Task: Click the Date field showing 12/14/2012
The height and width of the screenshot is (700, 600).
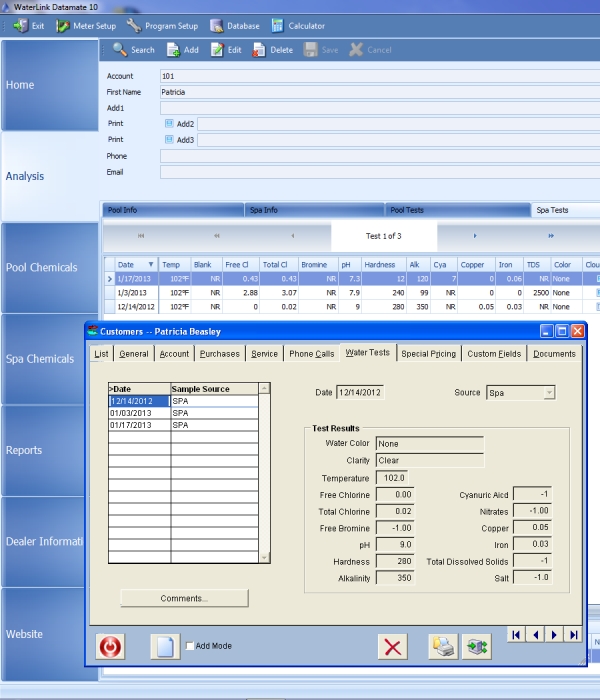Action: [x=360, y=392]
